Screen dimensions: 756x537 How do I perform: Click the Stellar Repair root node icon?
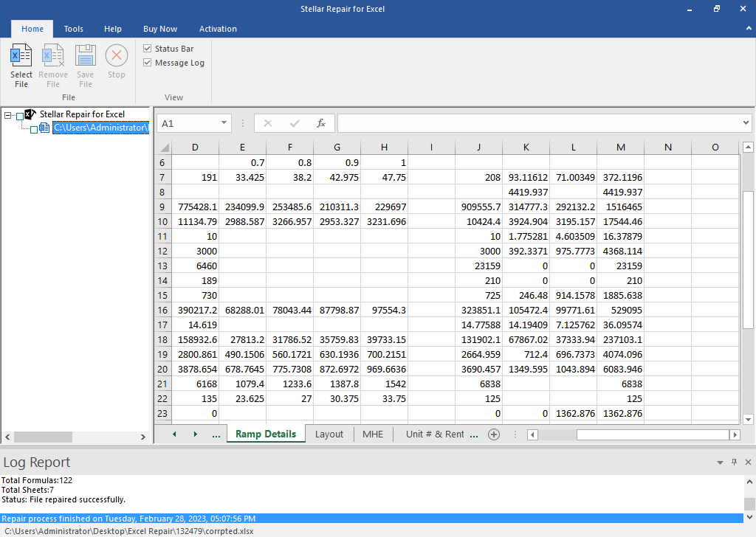[x=30, y=114]
